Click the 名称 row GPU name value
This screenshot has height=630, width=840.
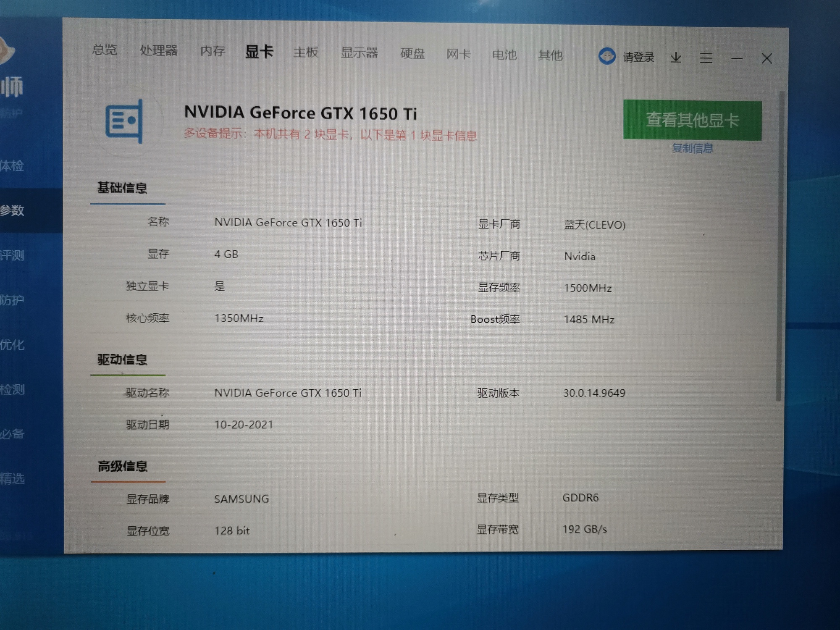click(x=288, y=222)
